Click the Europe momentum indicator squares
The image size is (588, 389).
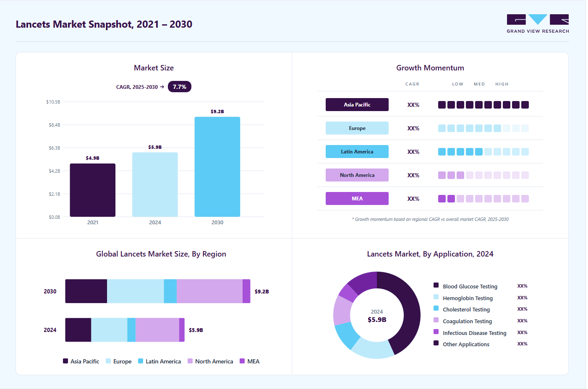(483, 128)
